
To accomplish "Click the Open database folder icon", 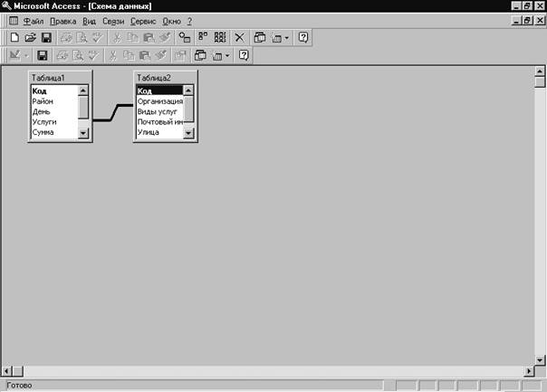I will coord(31,37).
